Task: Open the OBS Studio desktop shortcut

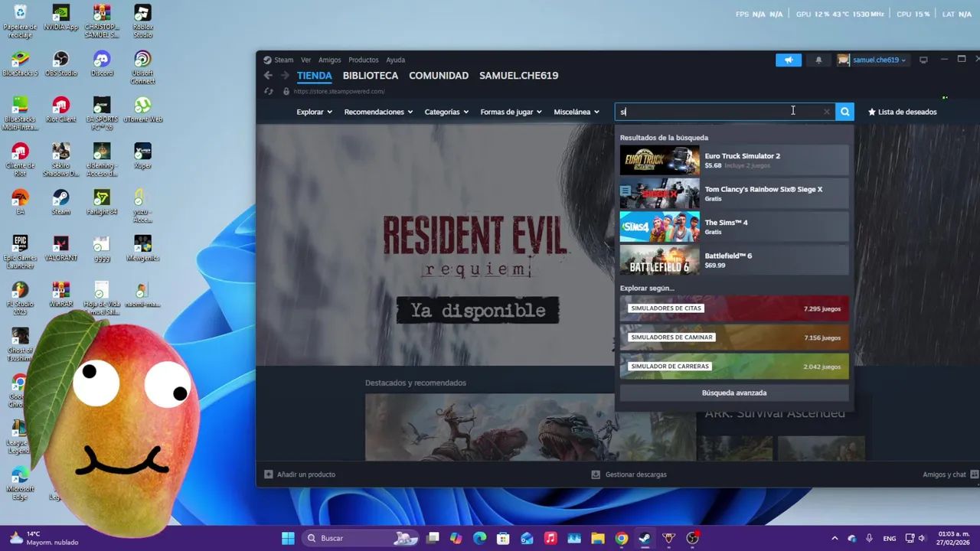Action: 61,64
